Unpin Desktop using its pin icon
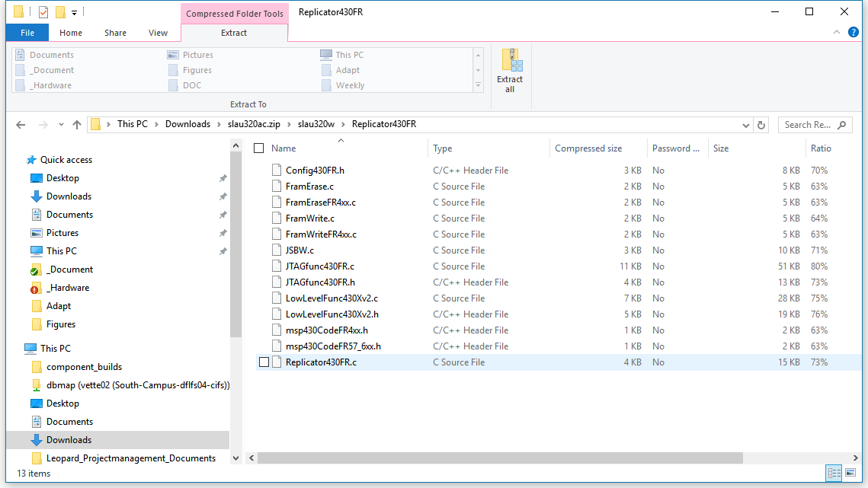This screenshot has height=488, width=868. coord(223,178)
